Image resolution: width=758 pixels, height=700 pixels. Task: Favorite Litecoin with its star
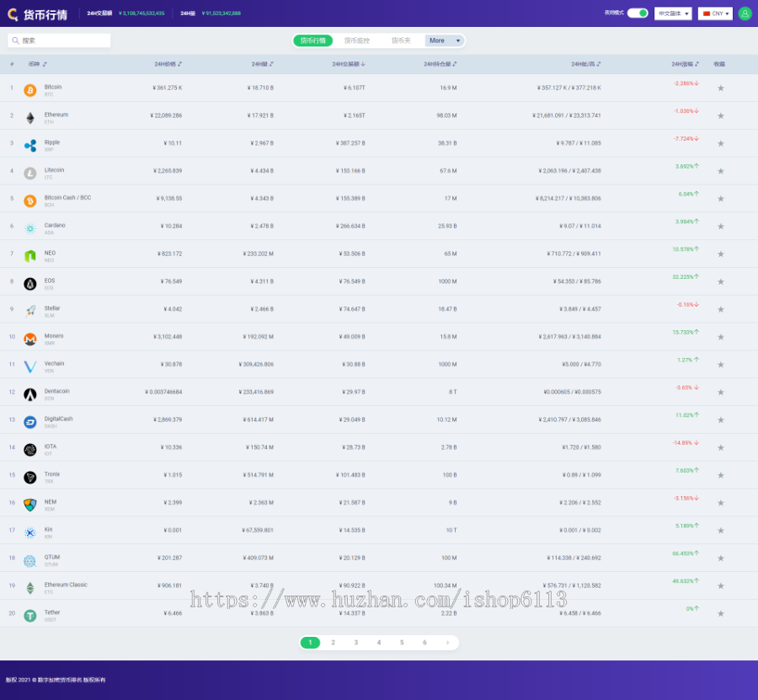click(x=720, y=171)
